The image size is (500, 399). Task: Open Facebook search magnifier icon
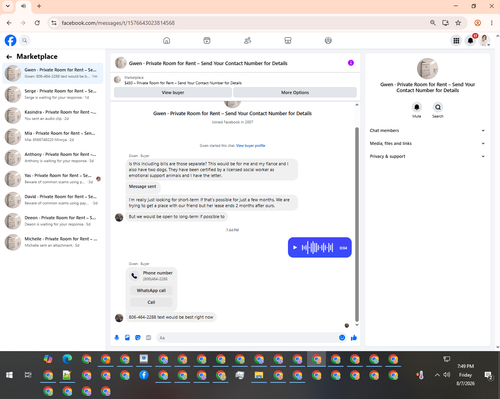click(x=24, y=41)
